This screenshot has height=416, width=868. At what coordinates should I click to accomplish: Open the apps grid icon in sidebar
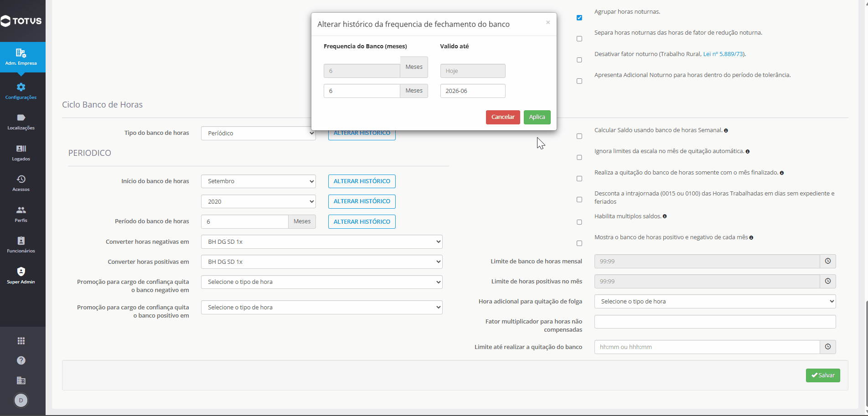coord(21,341)
